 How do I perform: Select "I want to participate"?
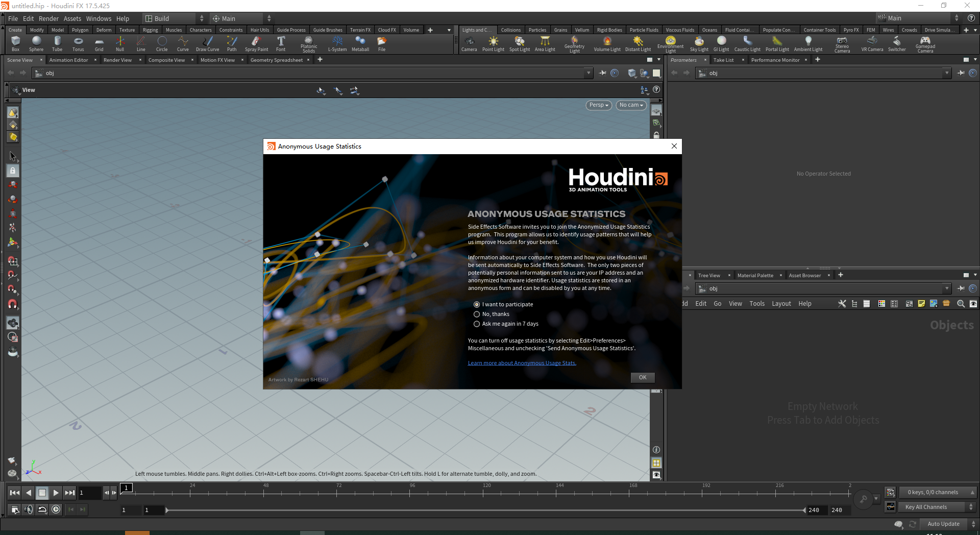point(477,304)
